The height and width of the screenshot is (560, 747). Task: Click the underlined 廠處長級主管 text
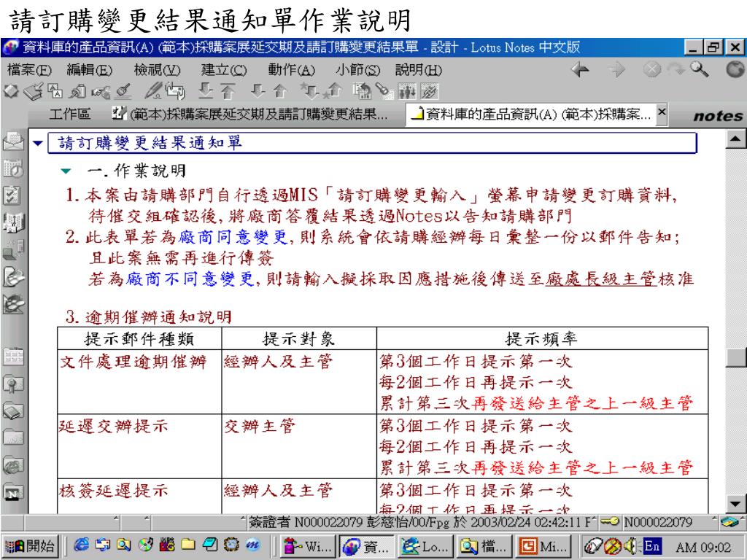pos(601,279)
